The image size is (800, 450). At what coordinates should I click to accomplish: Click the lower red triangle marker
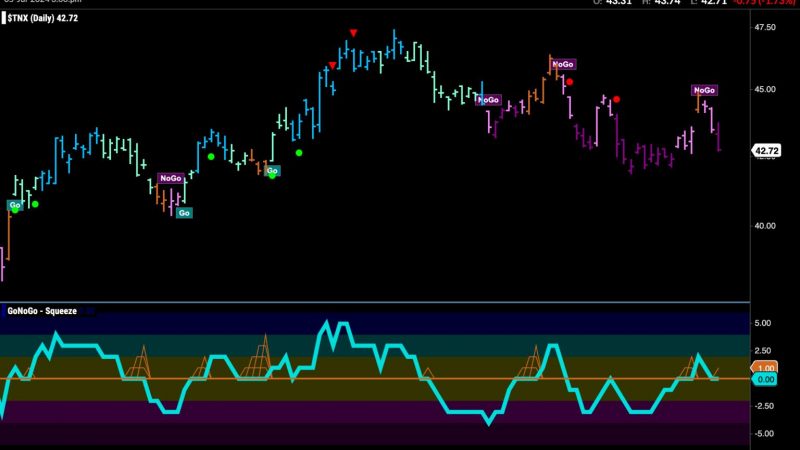tap(333, 66)
